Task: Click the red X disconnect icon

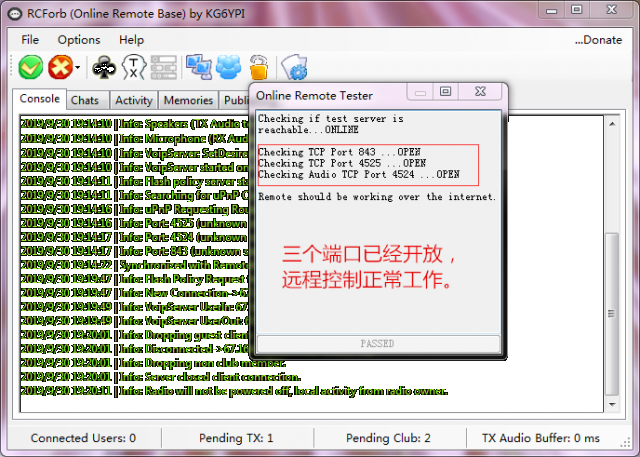Action: [60, 67]
